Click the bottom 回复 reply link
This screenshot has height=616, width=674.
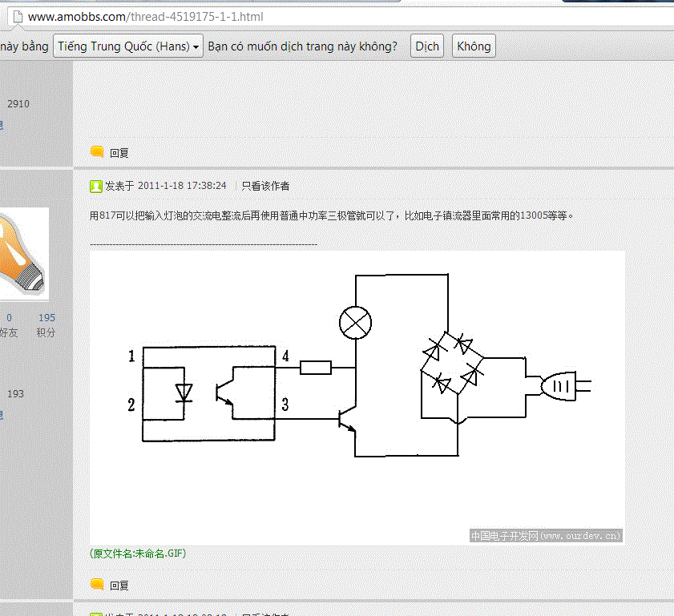coord(119,586)
